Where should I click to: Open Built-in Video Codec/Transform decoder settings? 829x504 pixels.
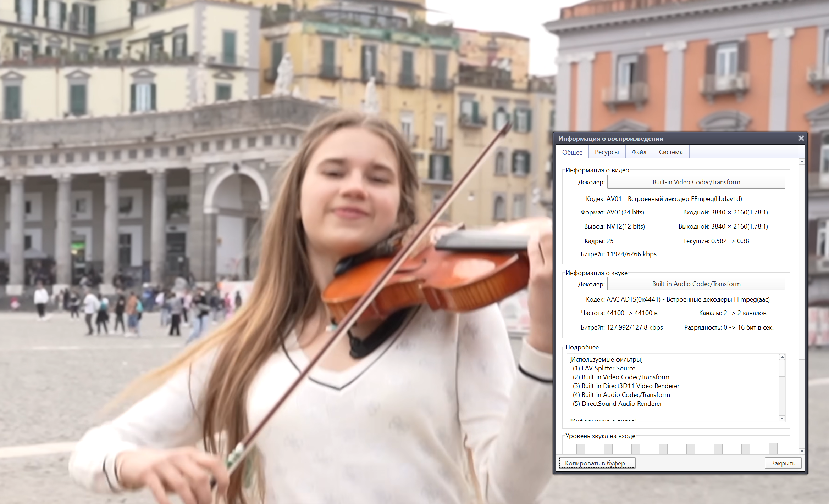pos(696,182)
